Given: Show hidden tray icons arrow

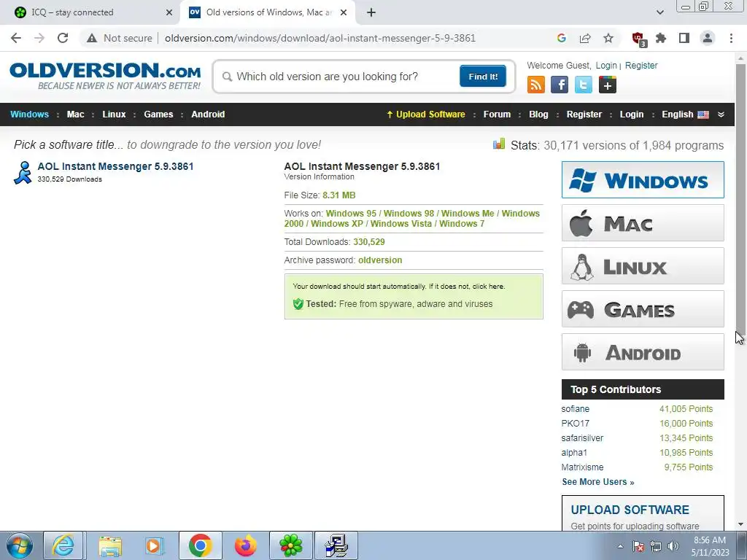Looking at the screenshot, I should coord(620,546).
